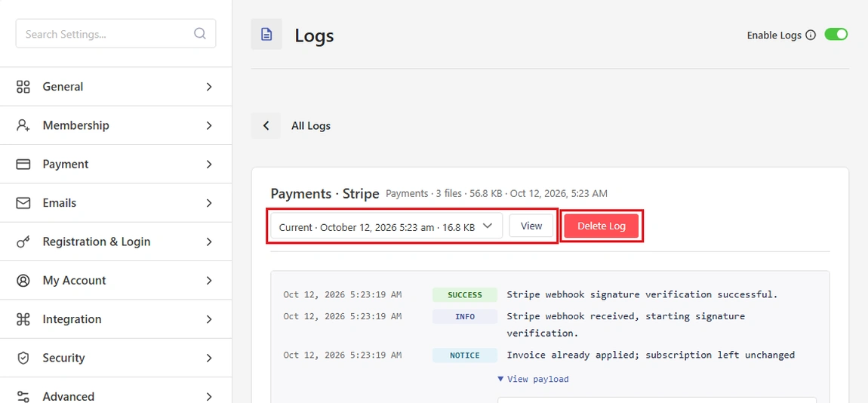Click the Integration command icon
This screenshot has width=868, height=403.
23,319
